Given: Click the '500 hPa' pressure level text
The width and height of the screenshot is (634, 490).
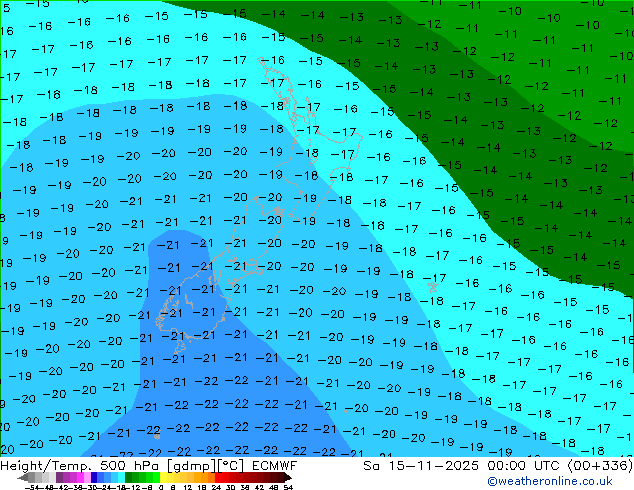Looking at the screenshot, I should [x=128, y=466].
